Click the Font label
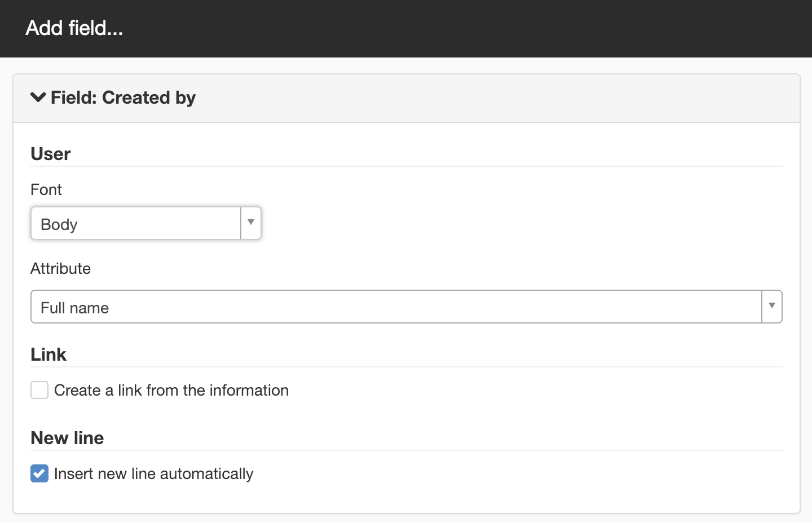The width and height of the screenshot is (812, 523). click(x=46, y=189)
